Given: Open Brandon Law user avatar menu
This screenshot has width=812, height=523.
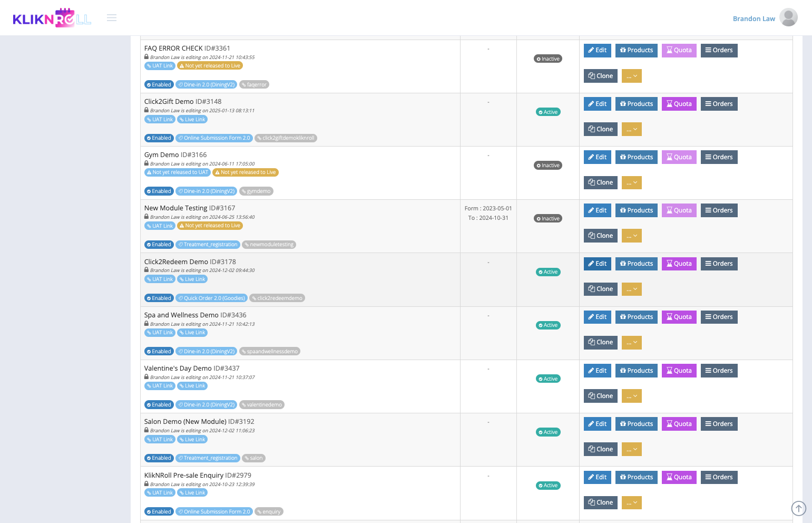Looking at the screenshot, I should click(788, 17).
